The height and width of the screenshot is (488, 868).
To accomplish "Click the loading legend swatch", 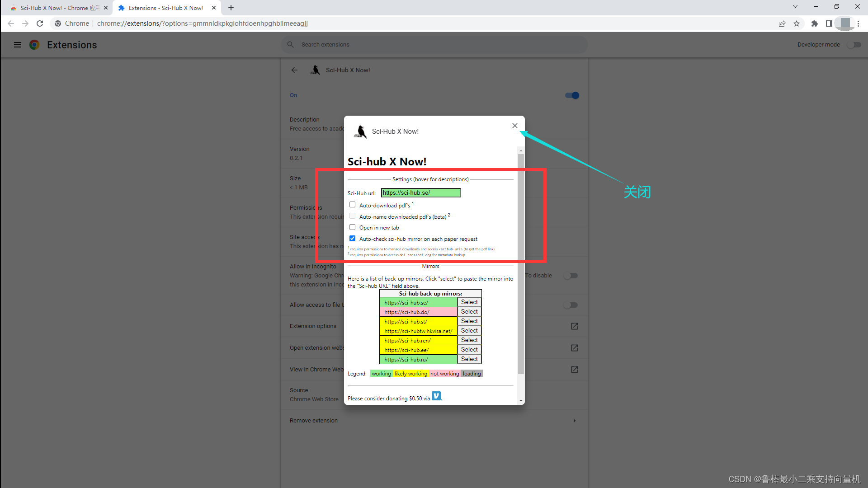I will click(x=472, y=374).
